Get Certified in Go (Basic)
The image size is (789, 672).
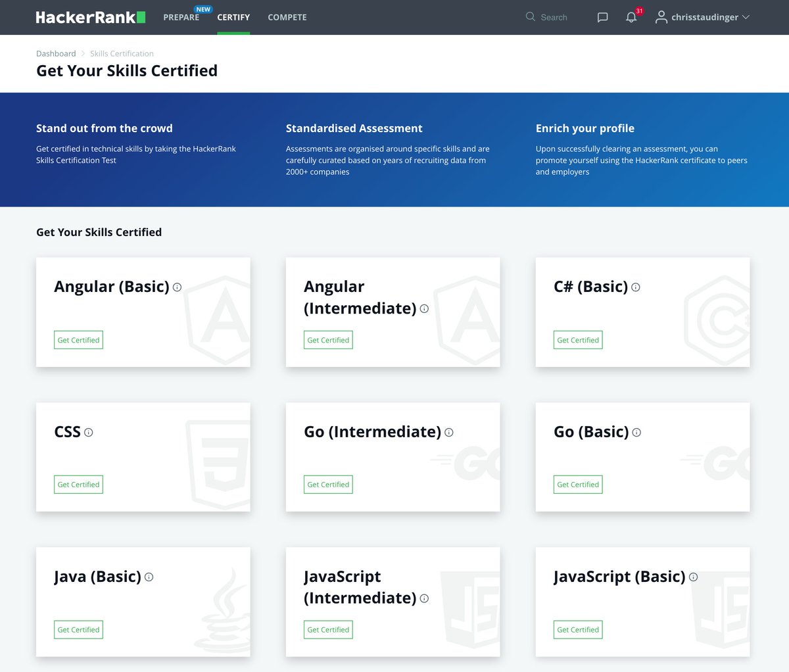[578, 485]
